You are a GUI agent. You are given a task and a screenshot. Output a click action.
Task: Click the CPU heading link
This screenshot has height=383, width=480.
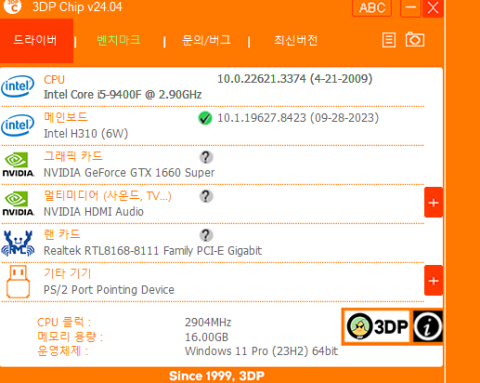54,80
